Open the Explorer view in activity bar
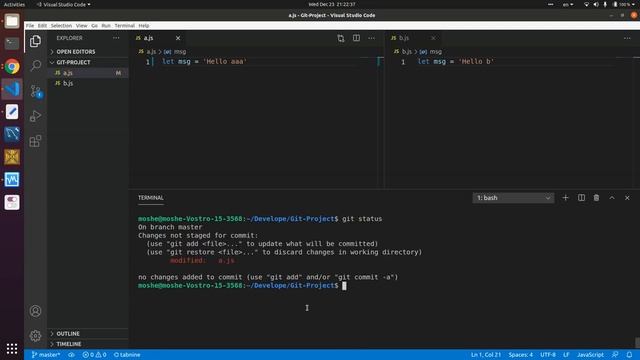The width and height of the screenshot is (640, 360). (36, 41)
